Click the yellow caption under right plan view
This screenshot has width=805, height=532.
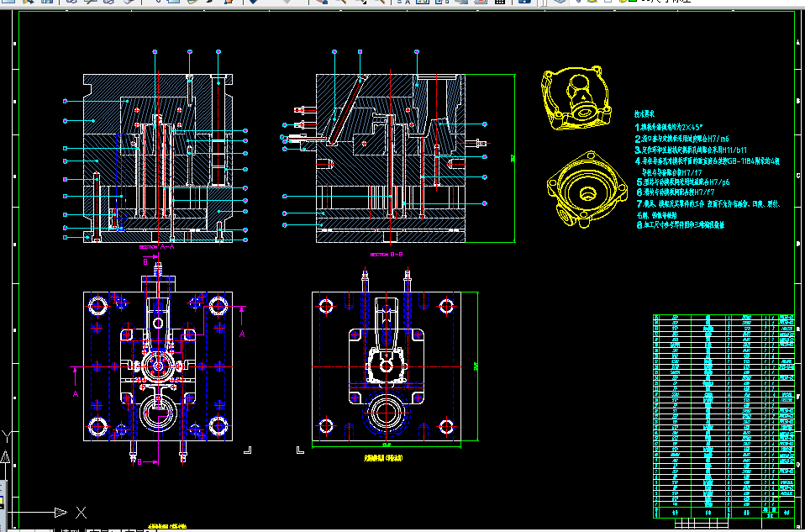coord(383,458)
